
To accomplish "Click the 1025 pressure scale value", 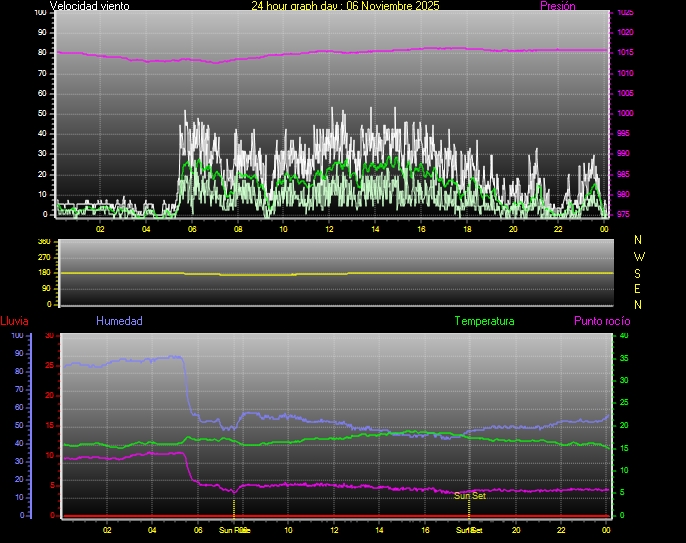I will point(624,13).
